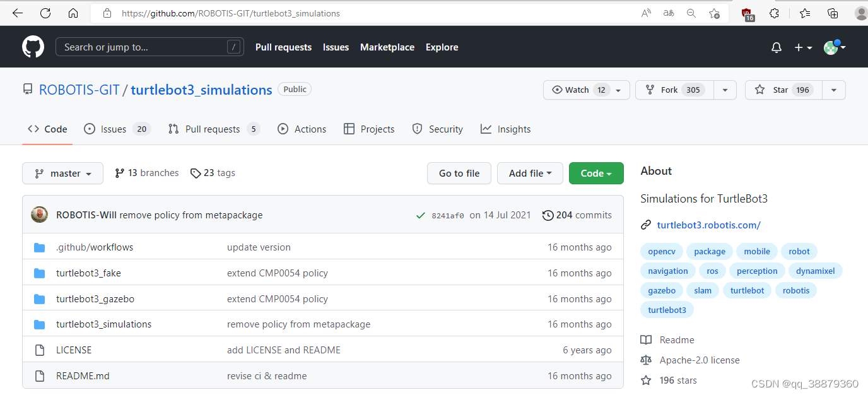Open browser extensions puzzle icon
The width and height of the screenshot is (868, 395).
pos(775,13)
